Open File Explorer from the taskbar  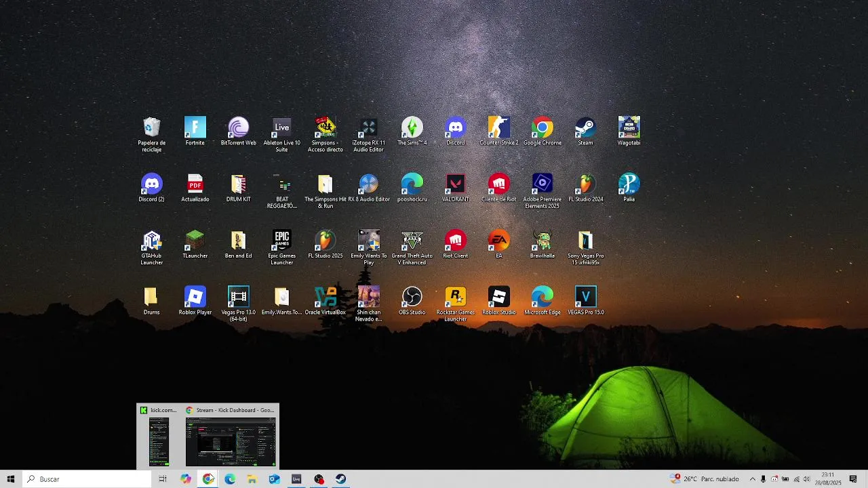click(x=252, y=479)
